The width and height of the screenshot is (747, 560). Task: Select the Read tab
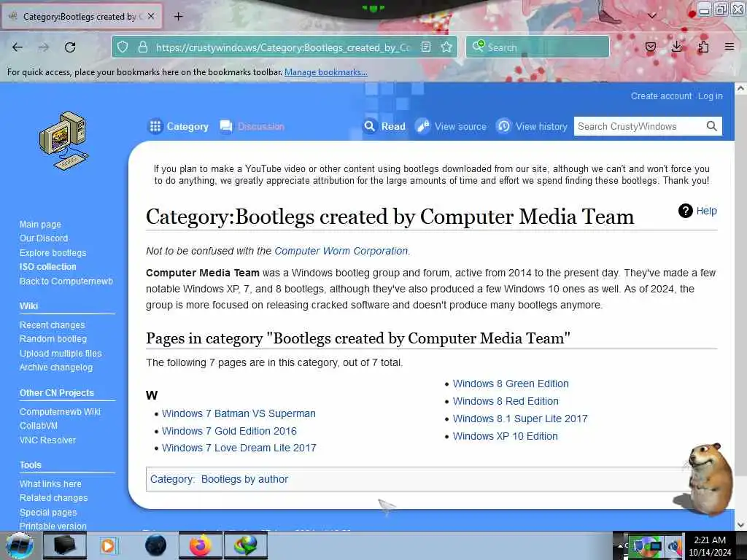click(x=384, y=126)
